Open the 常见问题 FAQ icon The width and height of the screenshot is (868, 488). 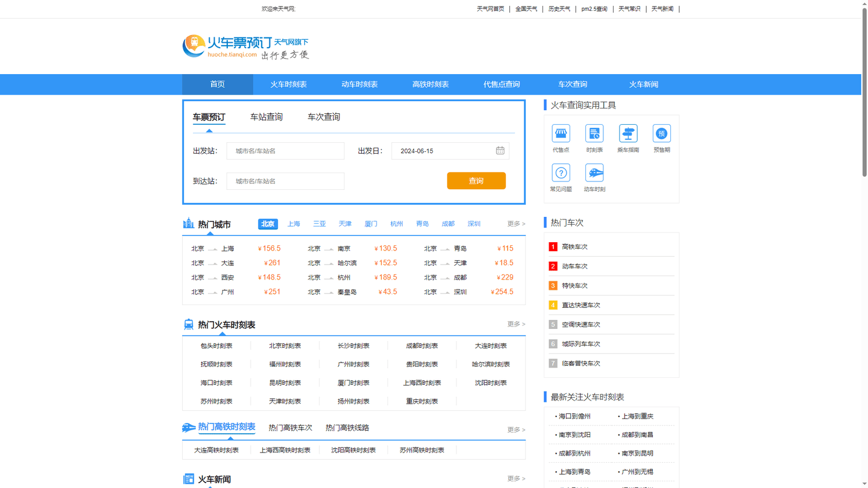tap(561, 173)
